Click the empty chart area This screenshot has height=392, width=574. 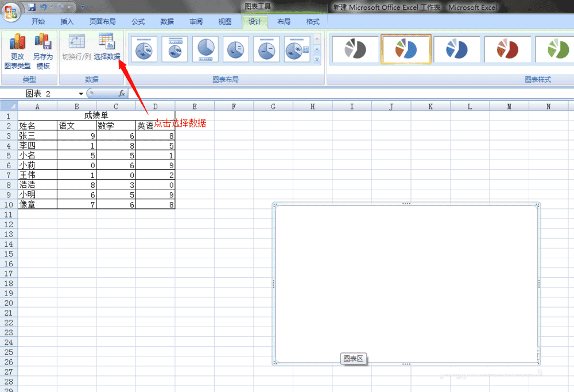406,284
